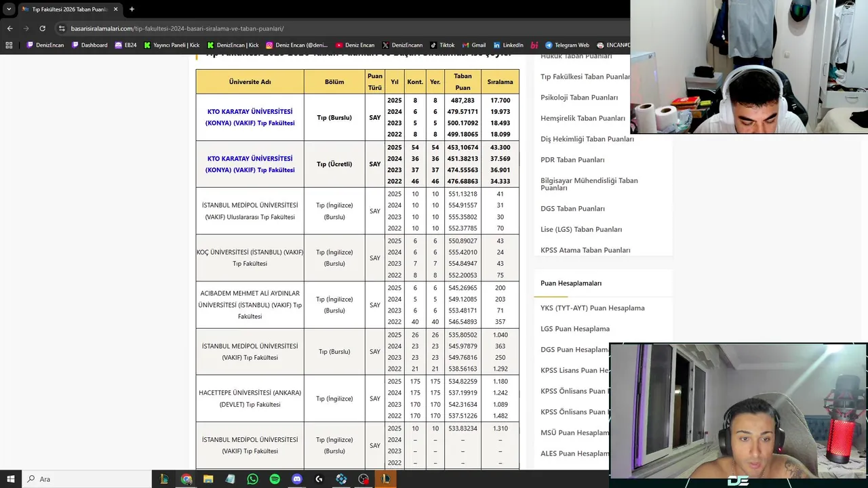Viewport: 868px width, 488px height.
Task: Open the orange-highlighted League client taskbar icon
Action: pyautogui.click(x=385, y=479)
